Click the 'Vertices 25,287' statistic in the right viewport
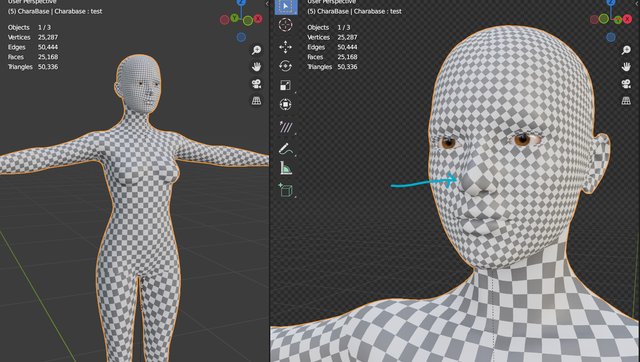 pos(332,37)
